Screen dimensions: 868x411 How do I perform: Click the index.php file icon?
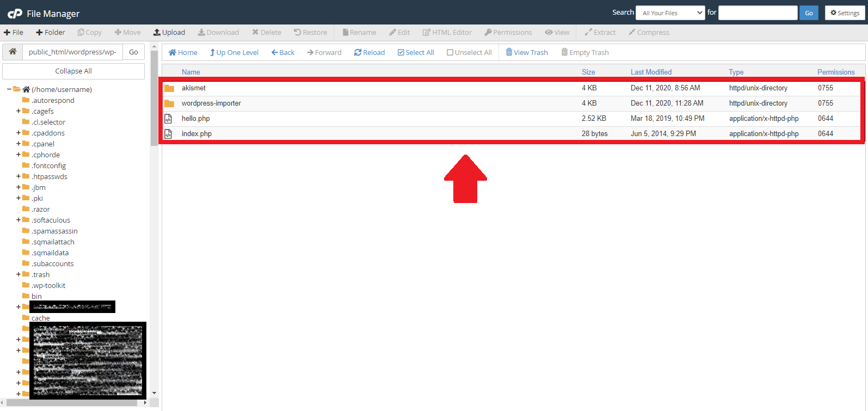(169, 134)
